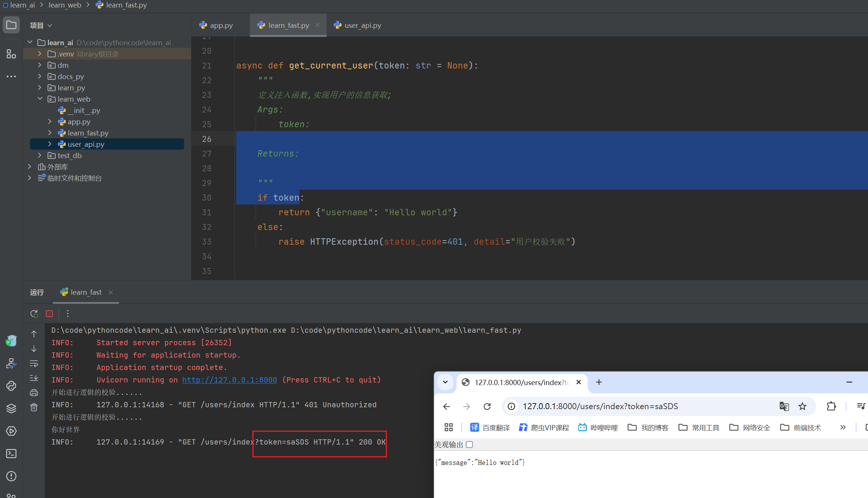Bookmark page with the star icon
The width and height of the screenshot is (868, 498).
tap(802, 407)
